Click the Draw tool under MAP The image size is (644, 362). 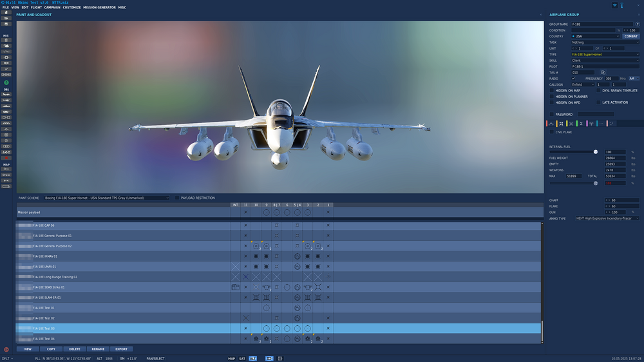click(6, 175)
